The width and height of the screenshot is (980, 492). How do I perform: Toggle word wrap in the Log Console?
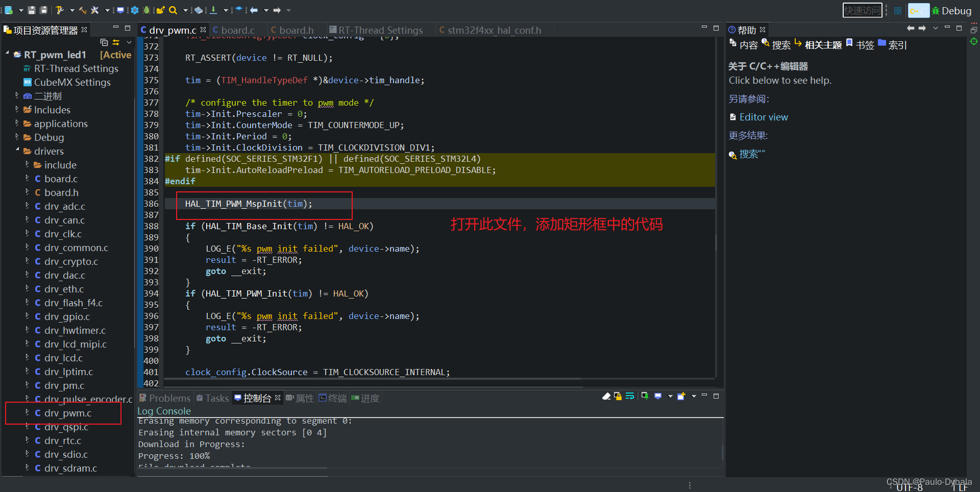click(x=629, y=397)
